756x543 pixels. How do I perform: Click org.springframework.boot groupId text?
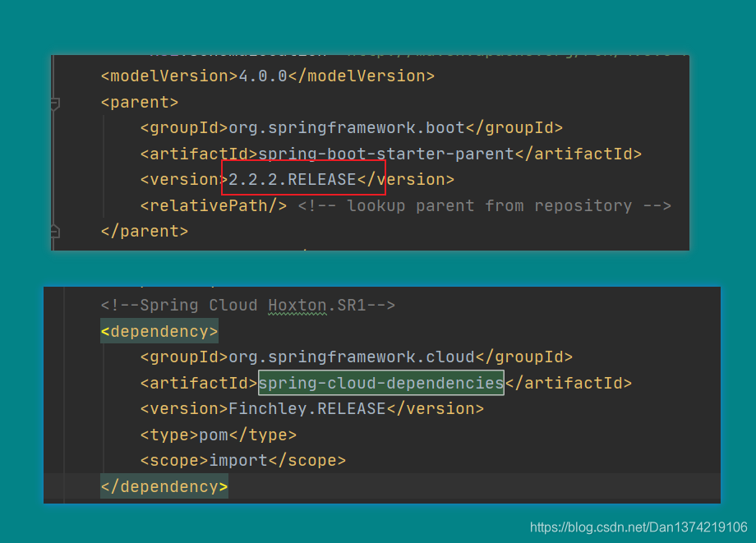(x=347, y=127)
